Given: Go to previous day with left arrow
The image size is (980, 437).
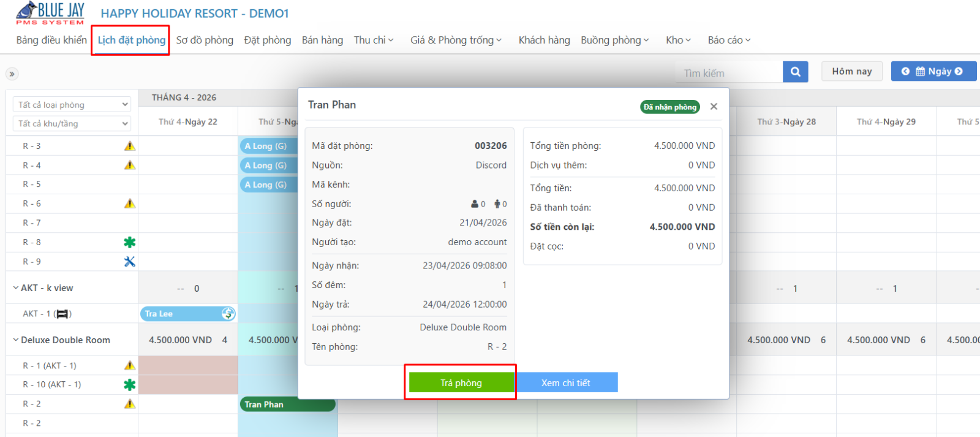Looking at the screenshot, I should click(x=905, y=71).
